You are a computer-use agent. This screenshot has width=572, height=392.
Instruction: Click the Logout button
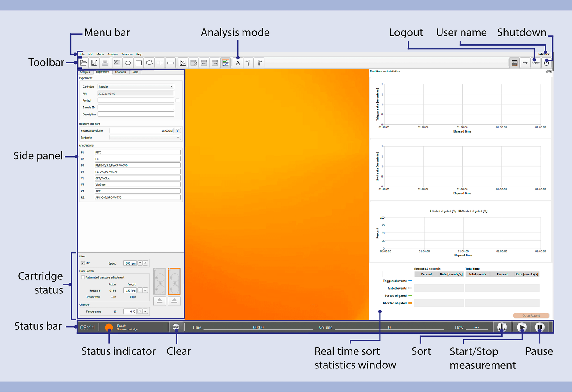click(536, 63)
